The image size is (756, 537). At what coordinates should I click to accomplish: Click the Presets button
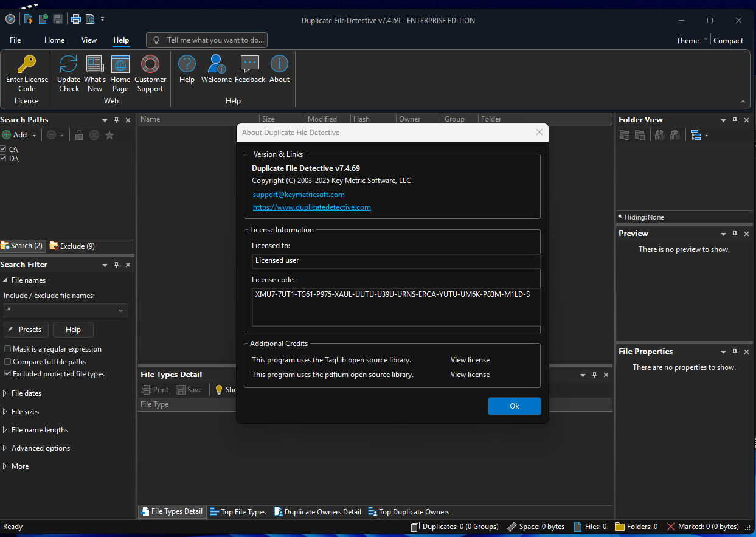click(x=26, y=330)
